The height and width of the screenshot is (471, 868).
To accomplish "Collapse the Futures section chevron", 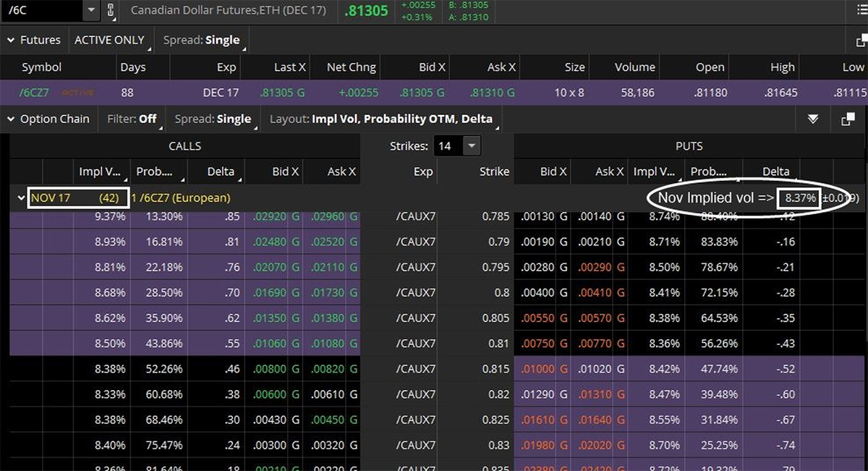I will (x=10, y=40).
